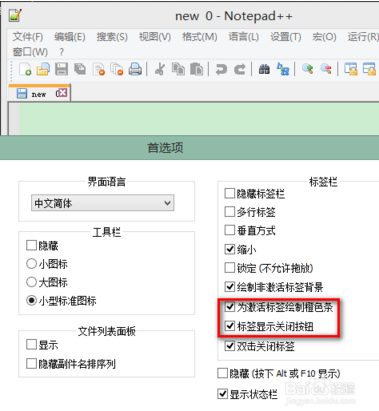Open the 视图(V) menu
Image resolution: width=379 pixels, height=411 pixels.
155,37
